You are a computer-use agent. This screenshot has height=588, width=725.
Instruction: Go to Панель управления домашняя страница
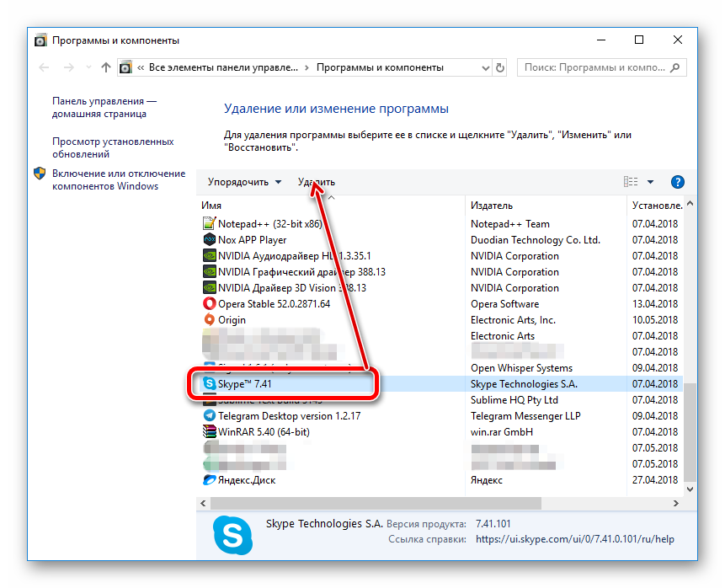[x=104, y=107]
